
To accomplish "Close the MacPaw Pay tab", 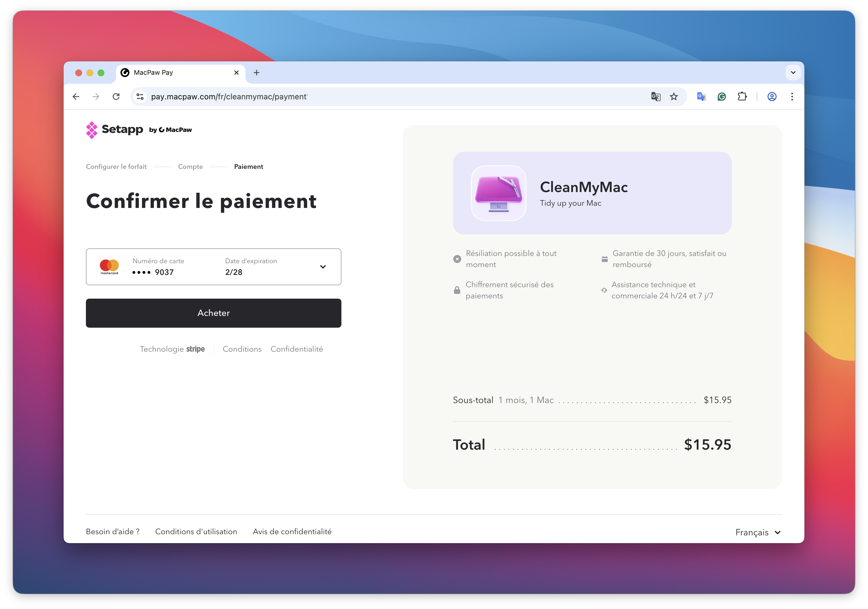I will (237, 73).
